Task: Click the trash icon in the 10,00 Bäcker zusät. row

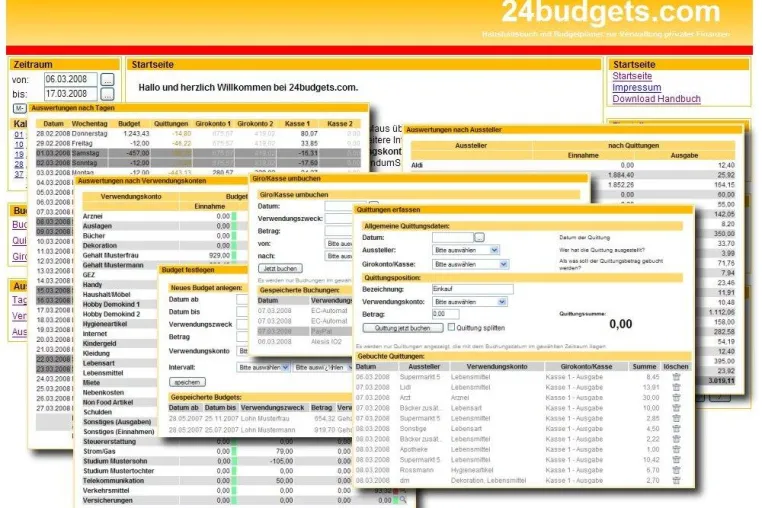Action: (676, 408)
